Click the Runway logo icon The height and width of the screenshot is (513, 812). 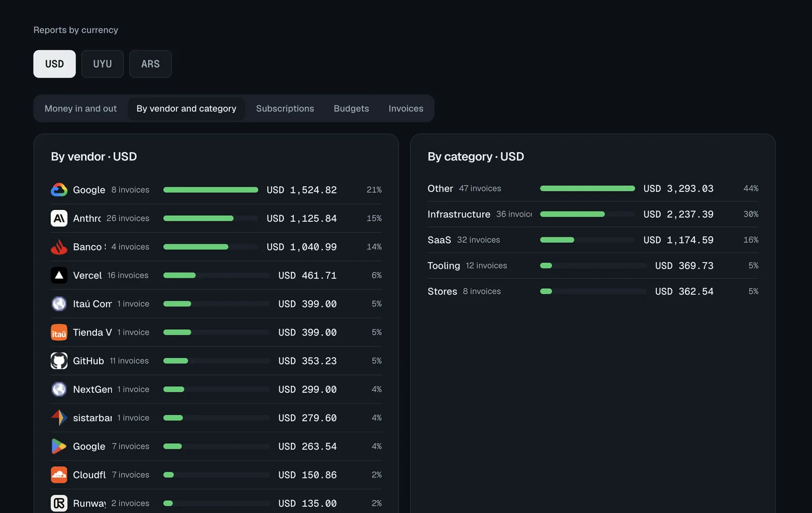(x=59, y=503)
